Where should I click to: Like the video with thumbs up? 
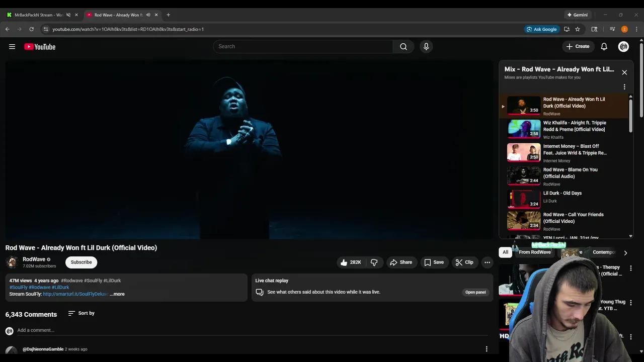coord(351,262)
